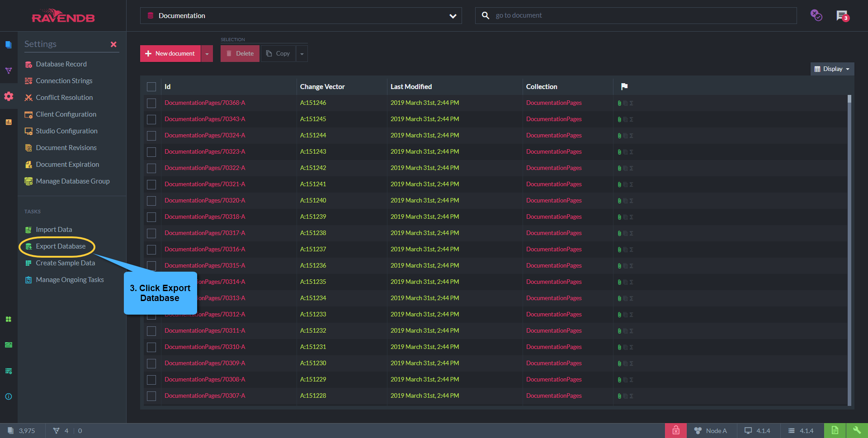Select Create Sample Data task
The height and width of the screenshot is (438, 868).
point(65,263)
